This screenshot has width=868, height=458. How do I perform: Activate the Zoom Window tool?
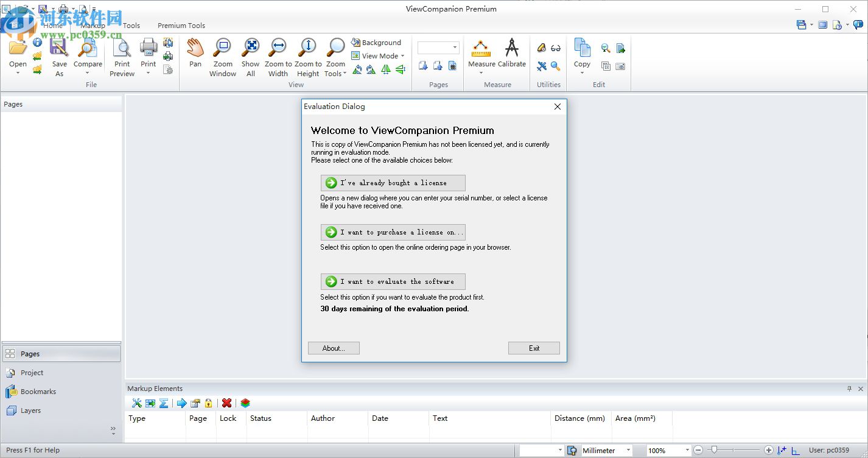(223, 58)
